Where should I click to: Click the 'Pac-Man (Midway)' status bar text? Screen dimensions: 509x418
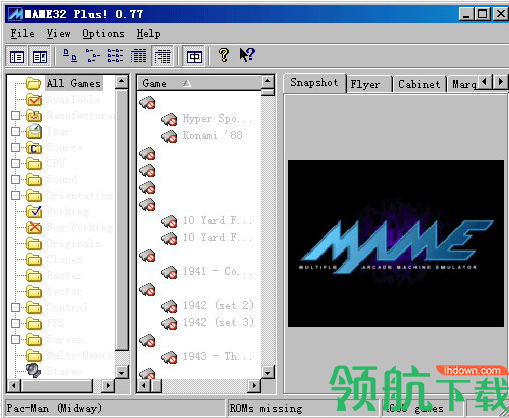54,408
